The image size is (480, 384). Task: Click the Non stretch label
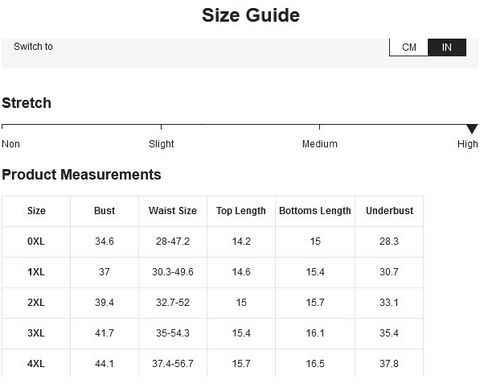(11, 144)
